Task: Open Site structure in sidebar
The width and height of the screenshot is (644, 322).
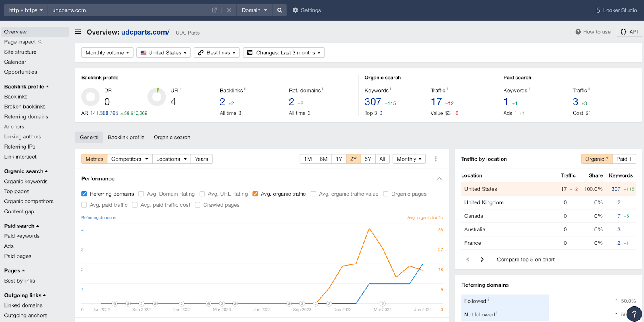Action: click(x=20, y=52)
